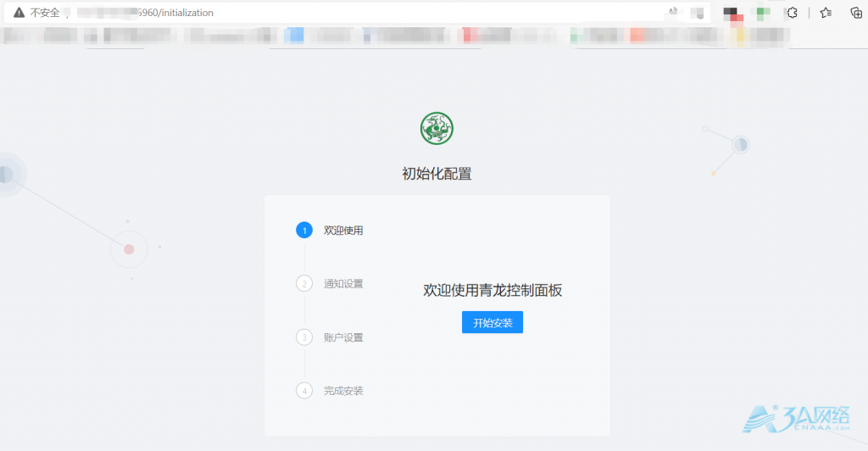Open the browser collections icon
The width and height of the screenshot is (868, 451).
coord(856,13)
